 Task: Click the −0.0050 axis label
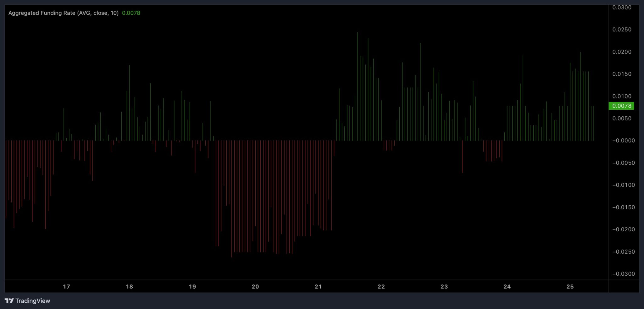[x=623, y=163]
